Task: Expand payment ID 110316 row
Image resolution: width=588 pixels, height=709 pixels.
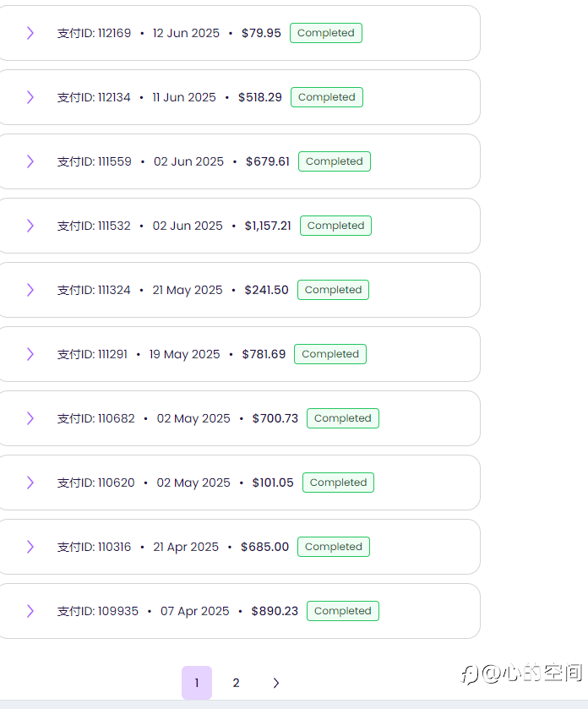Action: 30,547
